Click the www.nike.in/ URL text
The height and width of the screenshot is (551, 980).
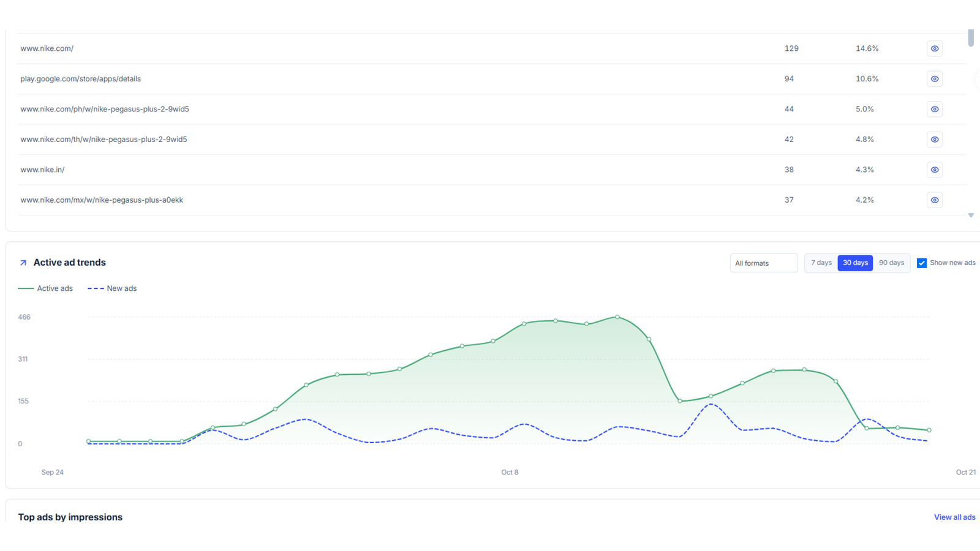click(x=42, y=170)
